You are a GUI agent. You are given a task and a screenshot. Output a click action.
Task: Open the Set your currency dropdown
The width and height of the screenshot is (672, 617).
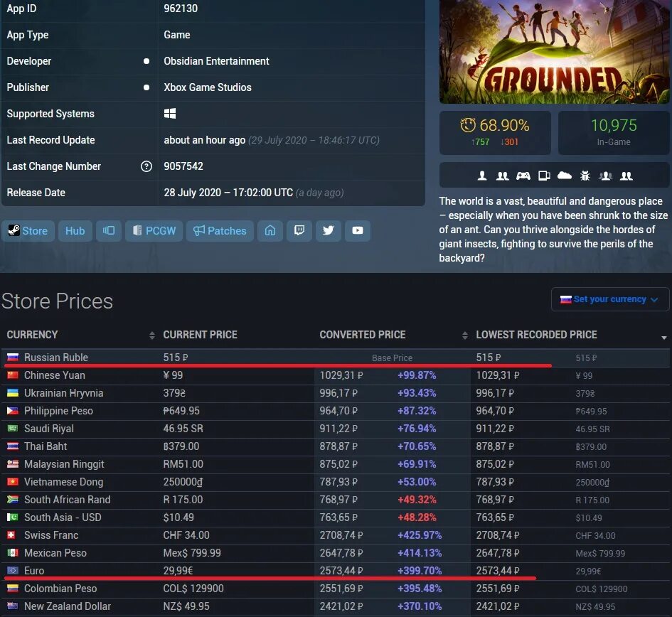(609, 299)
